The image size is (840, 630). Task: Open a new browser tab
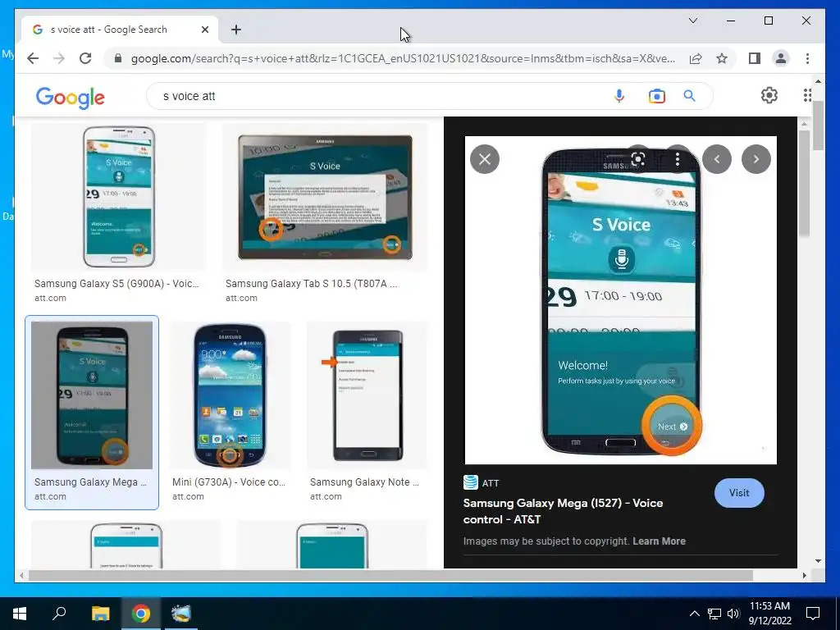(x=235, y=30)
